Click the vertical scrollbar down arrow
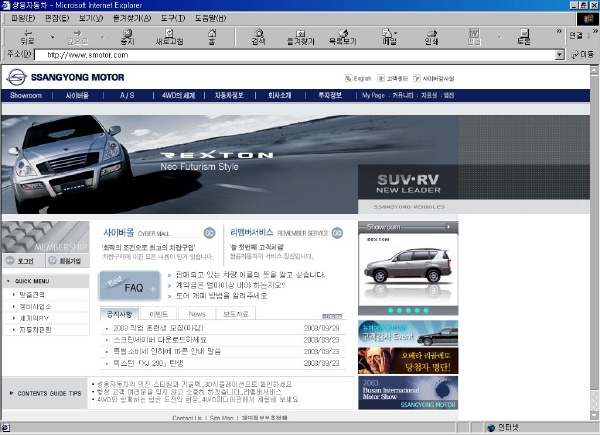Viewport: 600px width, 435px height. coord(593,413)
